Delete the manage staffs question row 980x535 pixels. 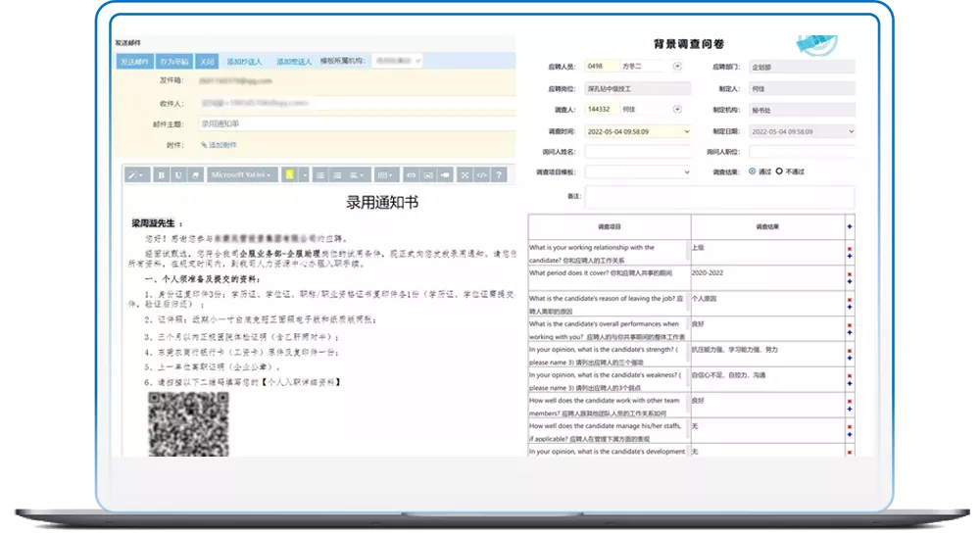[x=850, y=427]
